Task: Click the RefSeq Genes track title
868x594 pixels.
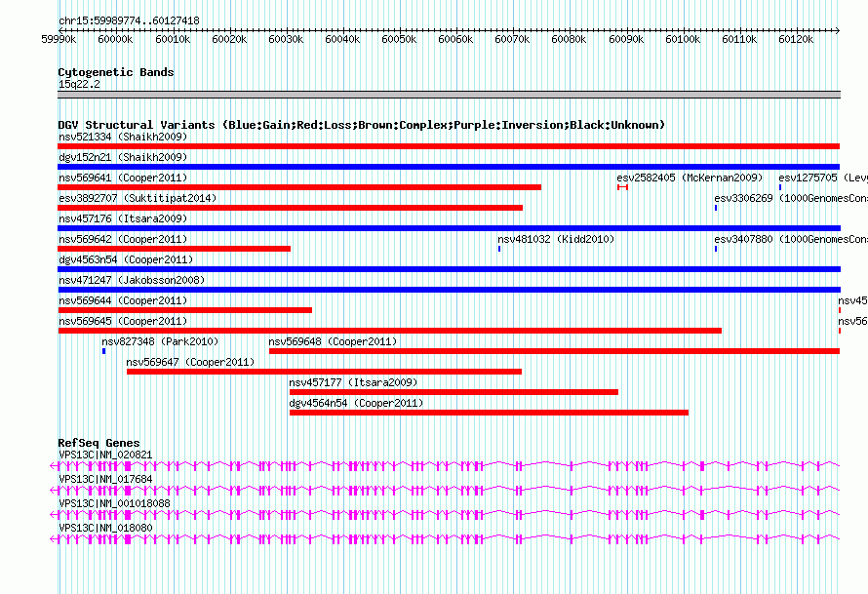Action: 99,443
